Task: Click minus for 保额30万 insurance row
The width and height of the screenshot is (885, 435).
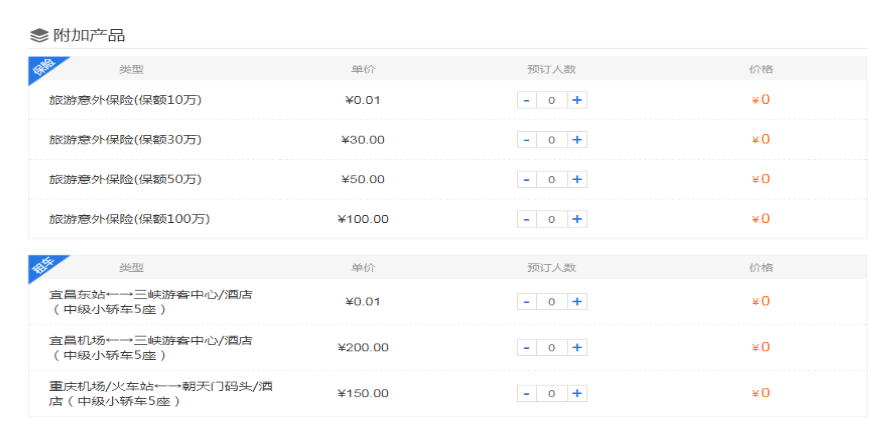Action: 526,140
